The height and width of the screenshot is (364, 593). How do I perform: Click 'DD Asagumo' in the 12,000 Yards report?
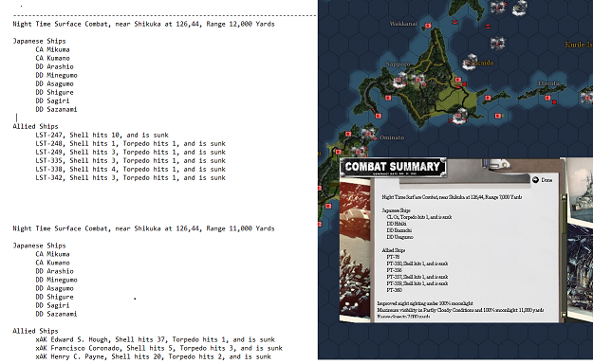(x=54, y=83)
